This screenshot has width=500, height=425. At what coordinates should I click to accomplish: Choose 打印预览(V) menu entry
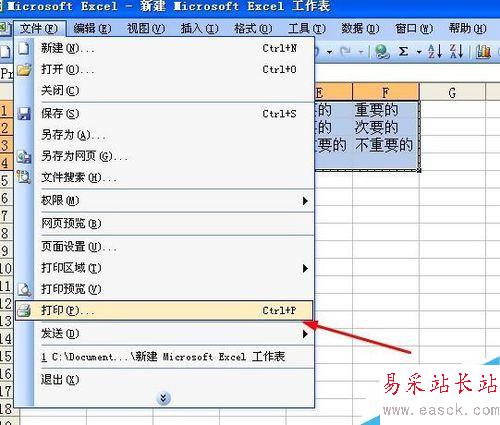pyautogui.click(x=164, y=289)
